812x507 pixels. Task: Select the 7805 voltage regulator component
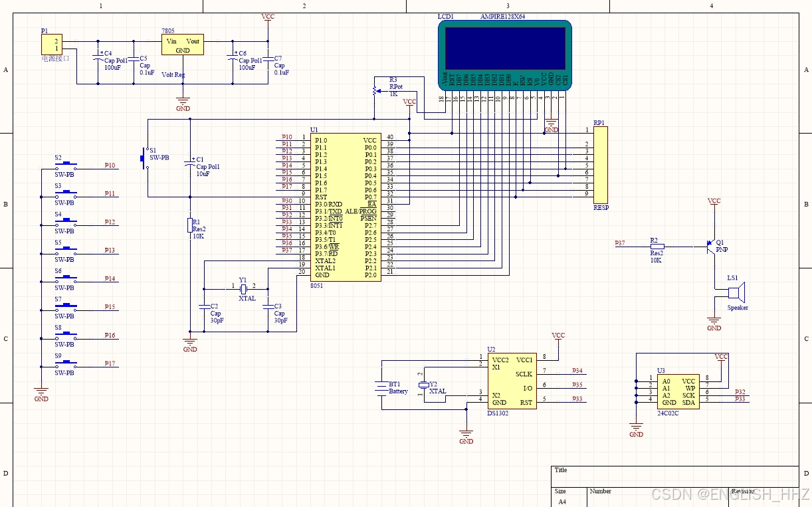[183, 45]
